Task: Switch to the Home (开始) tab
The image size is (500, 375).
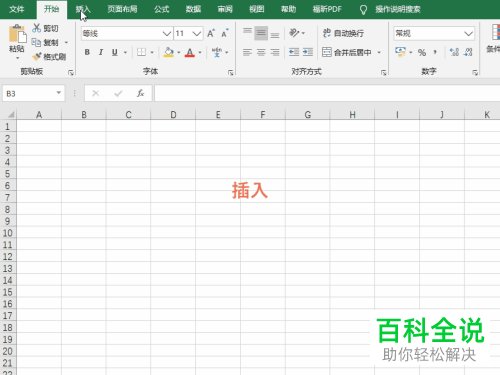Action: point(52,9)
